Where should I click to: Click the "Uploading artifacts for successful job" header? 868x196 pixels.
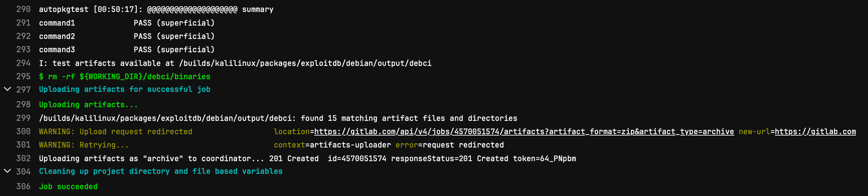click(x=124, y=89)
